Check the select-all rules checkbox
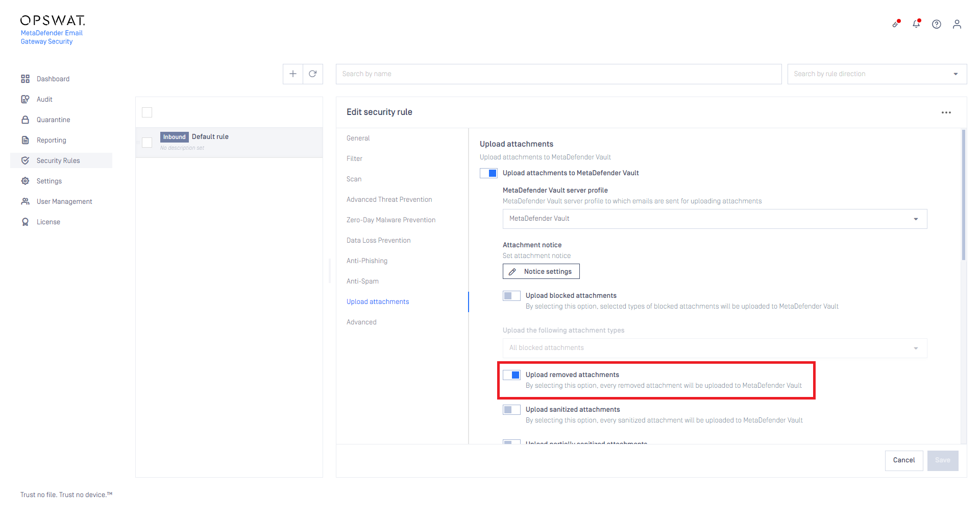 point(147,112)
